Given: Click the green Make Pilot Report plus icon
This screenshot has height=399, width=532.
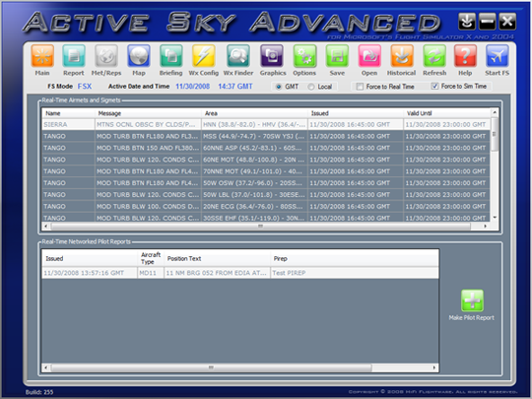Looking at the screenshot, I should point(472,300).
